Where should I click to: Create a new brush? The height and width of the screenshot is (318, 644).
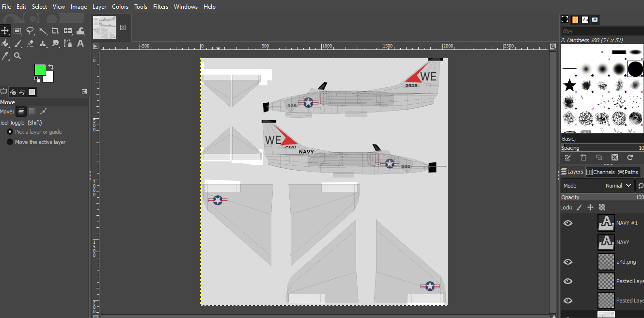[583, 158]
